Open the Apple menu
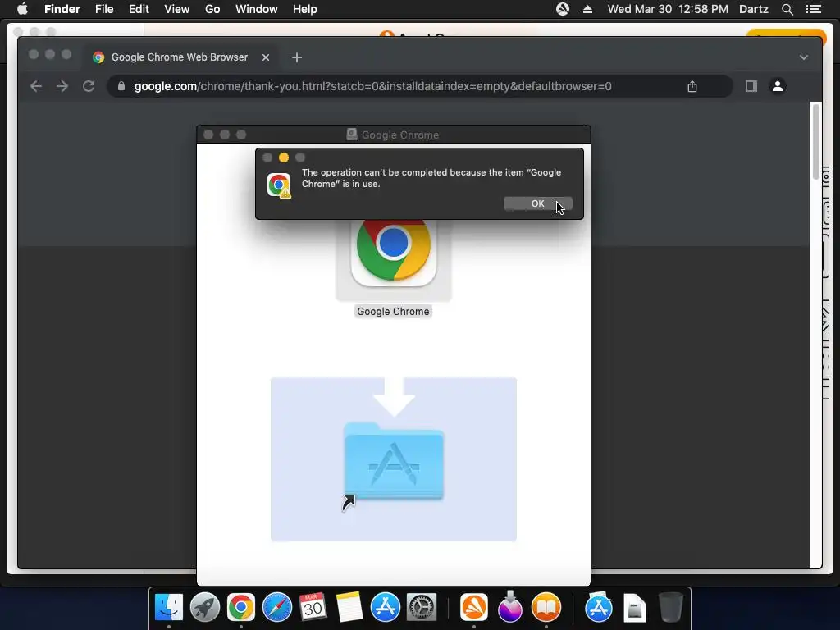This screenshot has height=630, width=840. click(22, 9)
